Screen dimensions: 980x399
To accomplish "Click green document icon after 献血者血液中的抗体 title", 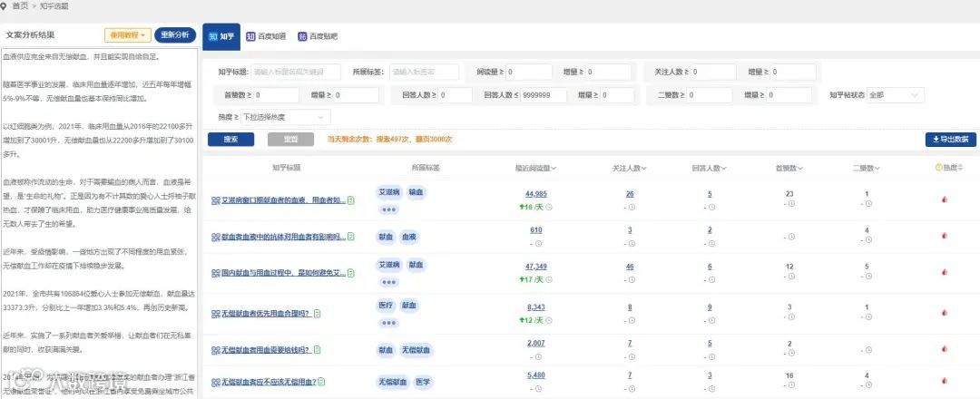I will 350,238.
